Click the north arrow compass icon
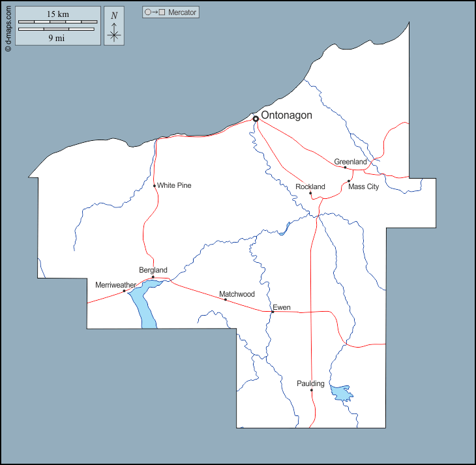 (x=114, y=33)
